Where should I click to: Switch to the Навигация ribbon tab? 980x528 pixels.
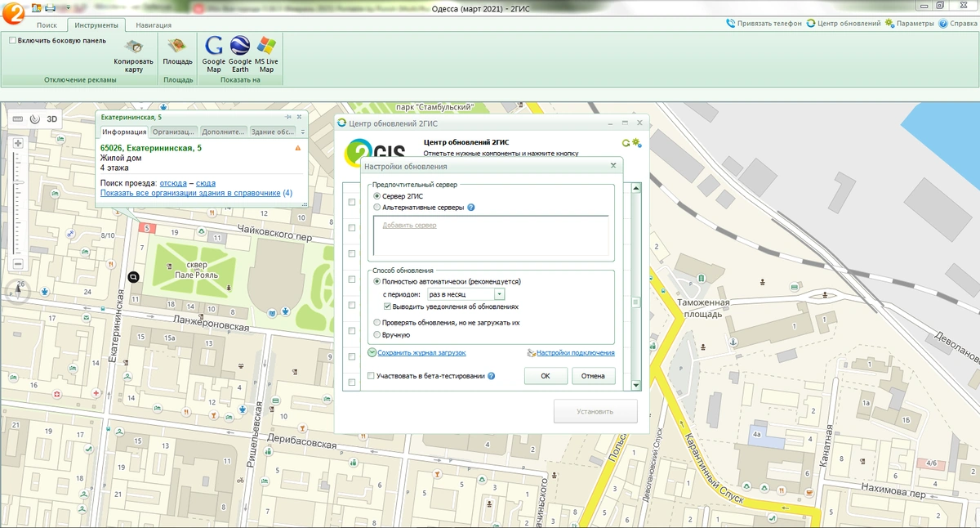tap(154, 25)
